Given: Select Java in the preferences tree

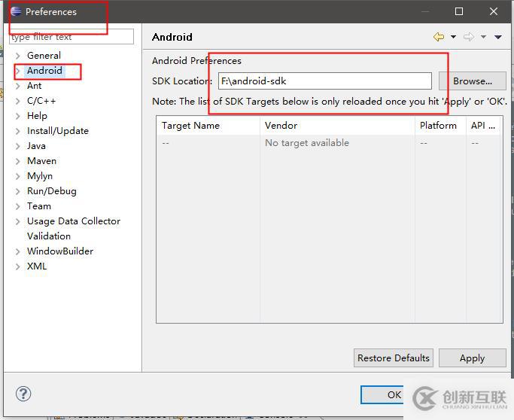Looking at the screenshot, I should (36, 146).
